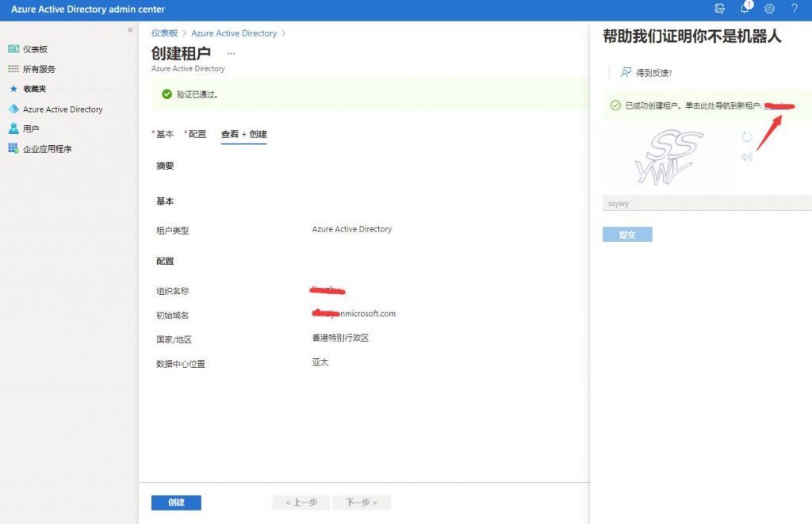Open 企业应用程序 in the sidebar
The image size is (812, 524).
click(x=47, y=149)
